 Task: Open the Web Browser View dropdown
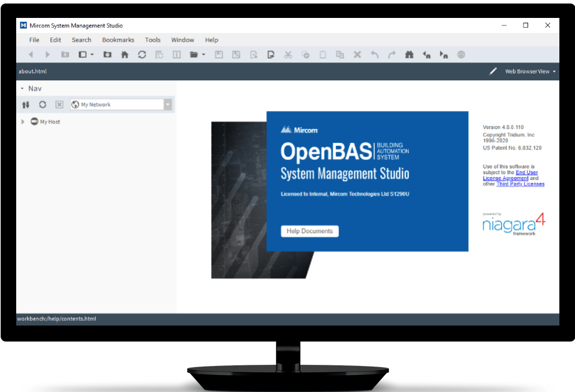530,72
